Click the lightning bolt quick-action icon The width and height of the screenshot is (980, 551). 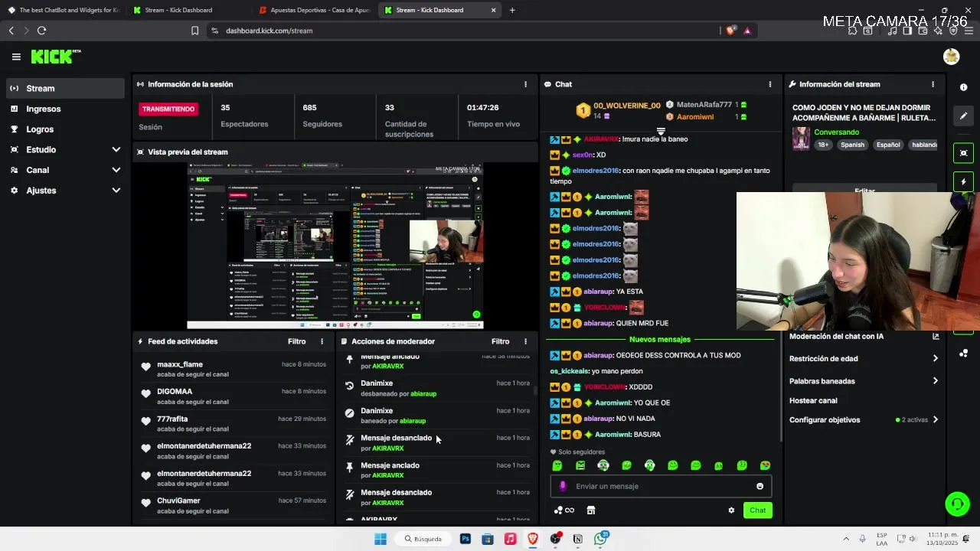click(x=963, y=181)
